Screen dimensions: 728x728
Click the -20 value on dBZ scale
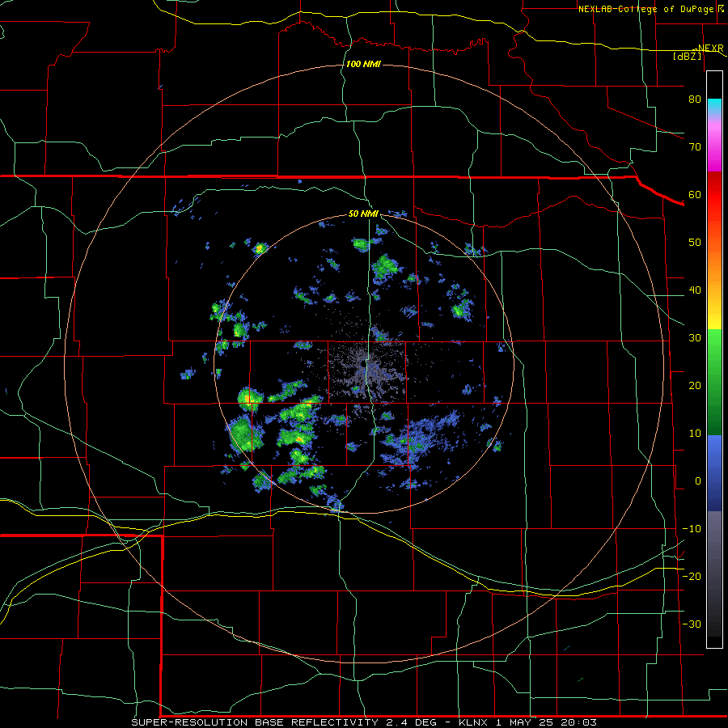coord(692,576)
